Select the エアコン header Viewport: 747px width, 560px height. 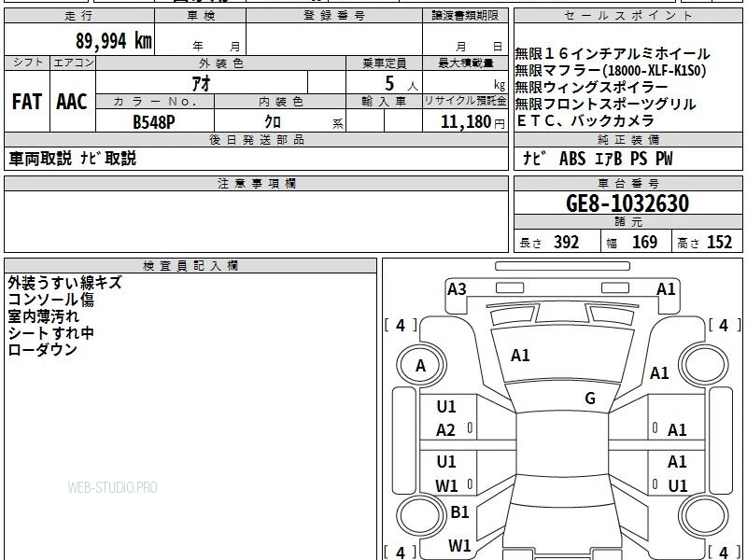[x=73, y=63]
